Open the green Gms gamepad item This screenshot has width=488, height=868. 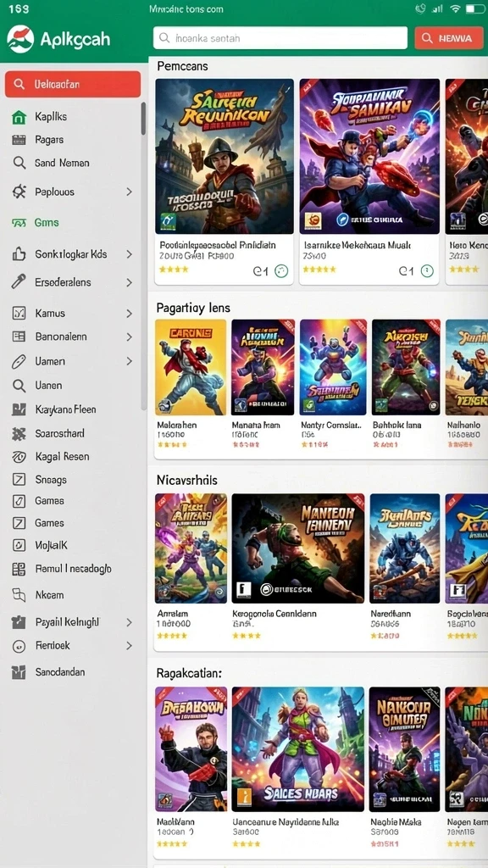tap(36, 223)
